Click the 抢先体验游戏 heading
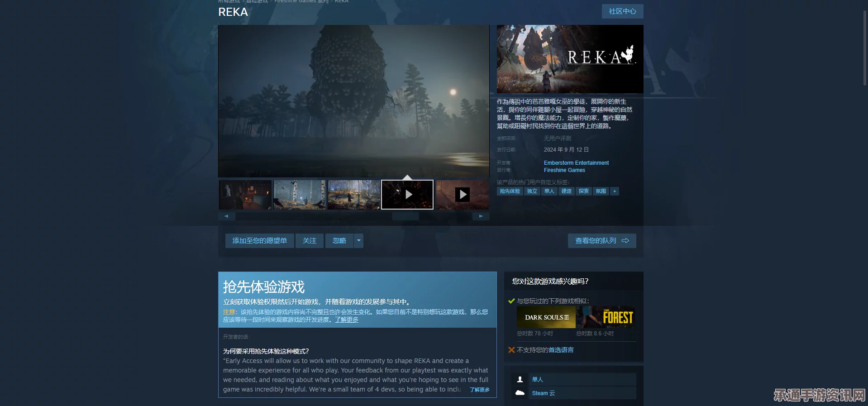The image size is (868, 406). [264, 287]
